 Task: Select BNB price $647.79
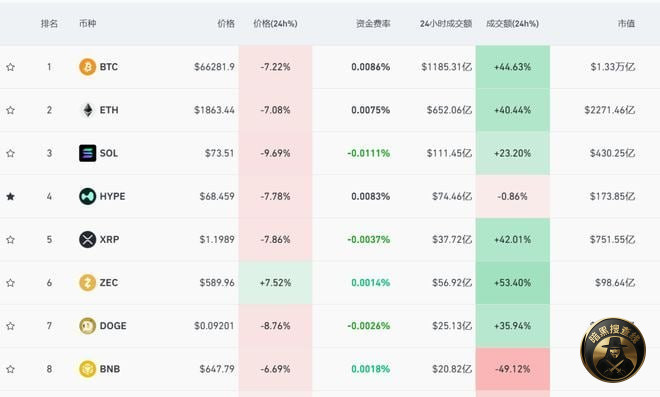pos(217,369)
